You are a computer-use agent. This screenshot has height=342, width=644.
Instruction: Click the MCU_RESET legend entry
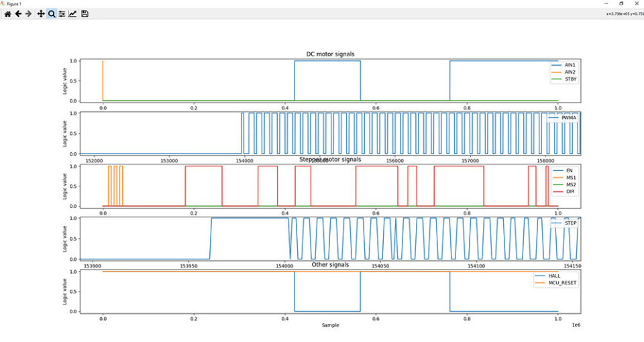coord(563,283)
